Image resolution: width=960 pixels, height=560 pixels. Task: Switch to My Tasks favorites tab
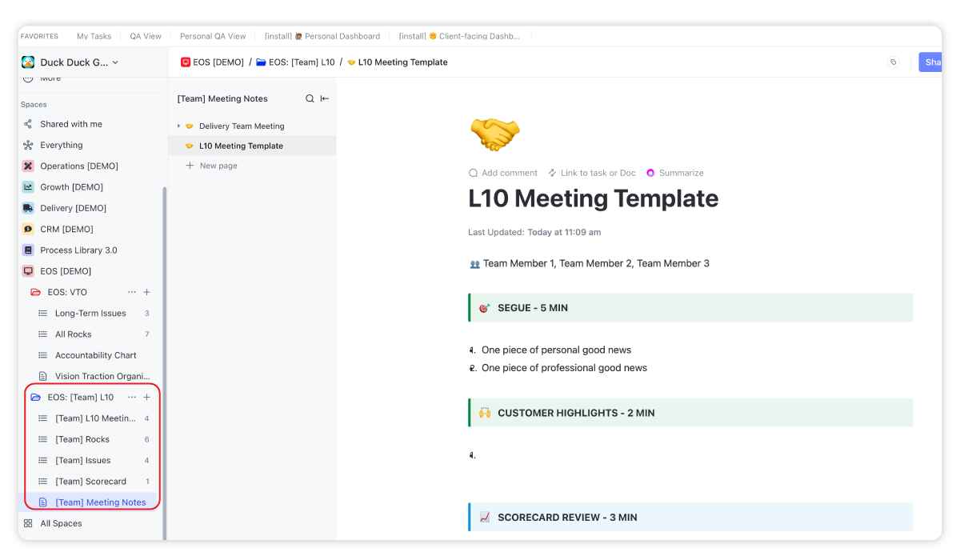tap(94, 36)
